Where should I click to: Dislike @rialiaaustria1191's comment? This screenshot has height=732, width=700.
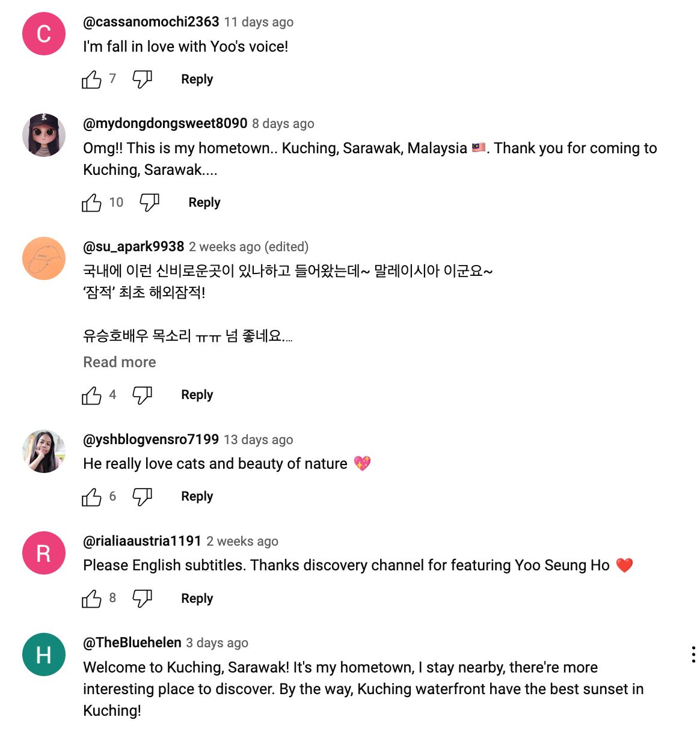click(143, 598)
